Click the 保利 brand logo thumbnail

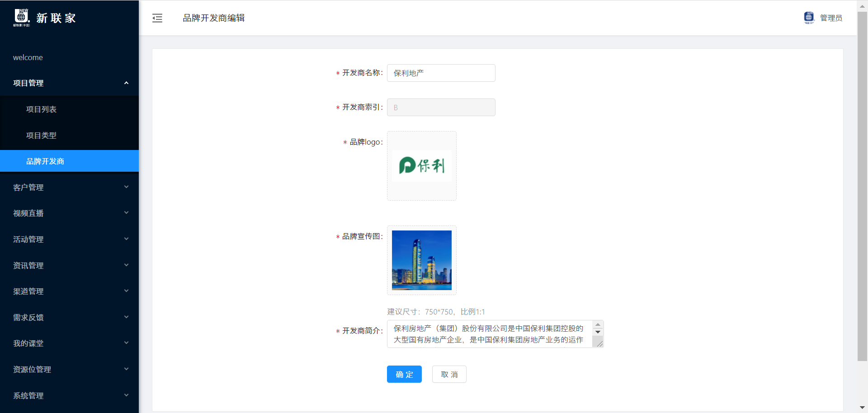point(422,166)
